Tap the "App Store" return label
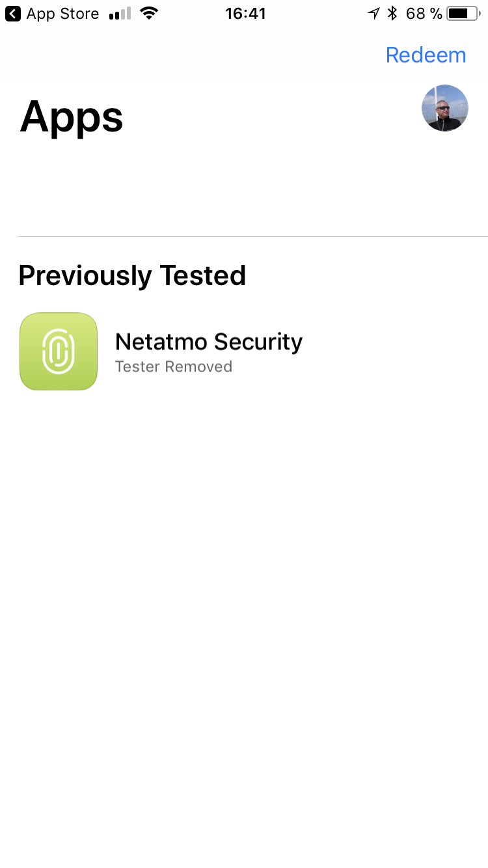The image size is (488, 868). pyautogui.click(x=62, y=14)
